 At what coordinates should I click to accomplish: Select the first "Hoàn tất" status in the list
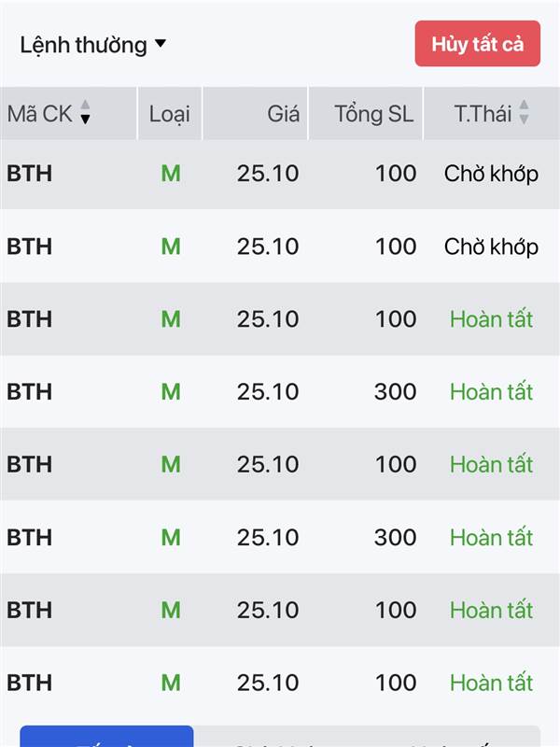tap(491, 319)
